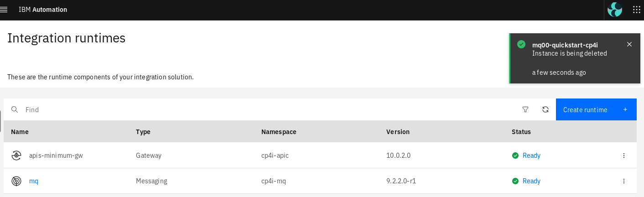
Task: Click the green success checkmark in notification
Action: coord(521,44)
